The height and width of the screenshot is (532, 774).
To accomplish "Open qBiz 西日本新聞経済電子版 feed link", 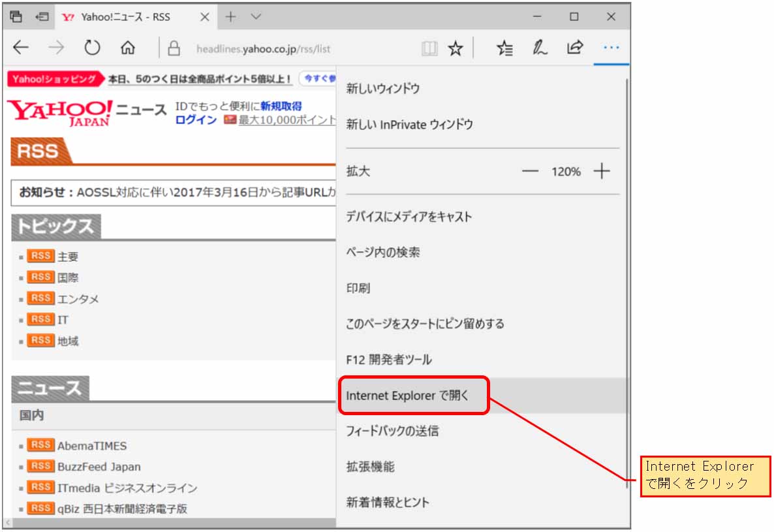I will (x=122, y=509).
